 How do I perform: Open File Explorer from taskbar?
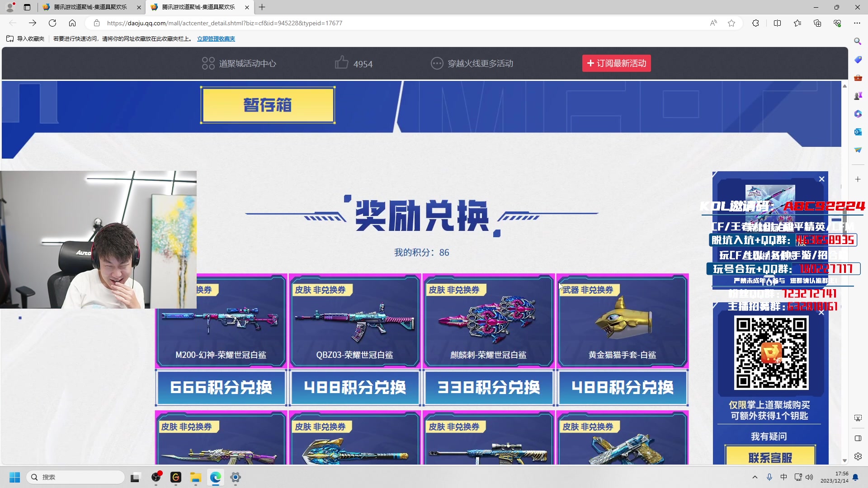(195, 477)
